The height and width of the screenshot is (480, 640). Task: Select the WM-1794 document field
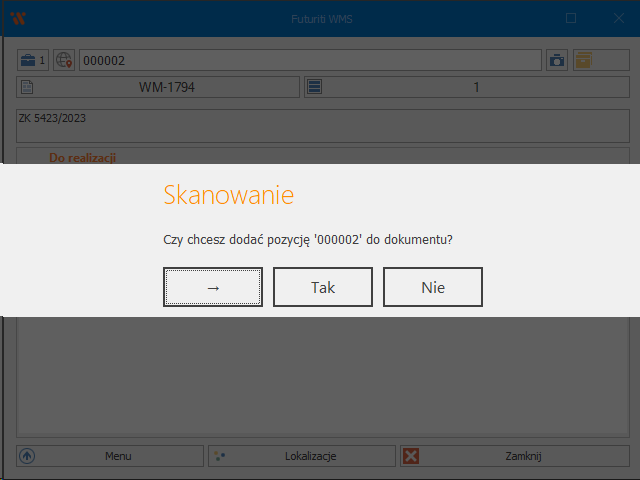point(166,88)
